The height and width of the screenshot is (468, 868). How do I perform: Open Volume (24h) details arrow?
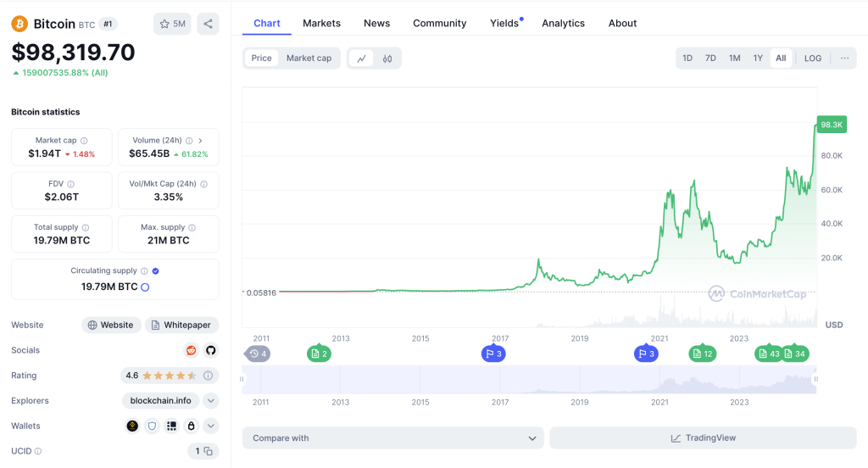(200, 141)
